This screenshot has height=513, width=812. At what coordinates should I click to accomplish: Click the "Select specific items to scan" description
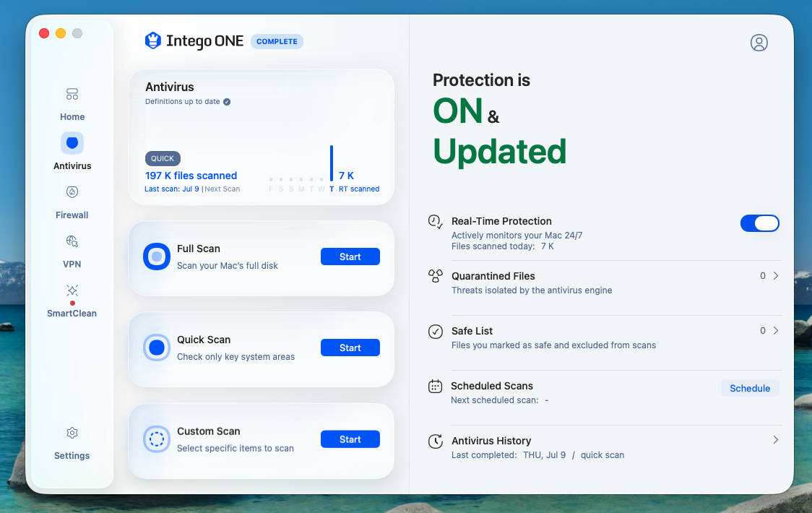(x=235, y=448)
